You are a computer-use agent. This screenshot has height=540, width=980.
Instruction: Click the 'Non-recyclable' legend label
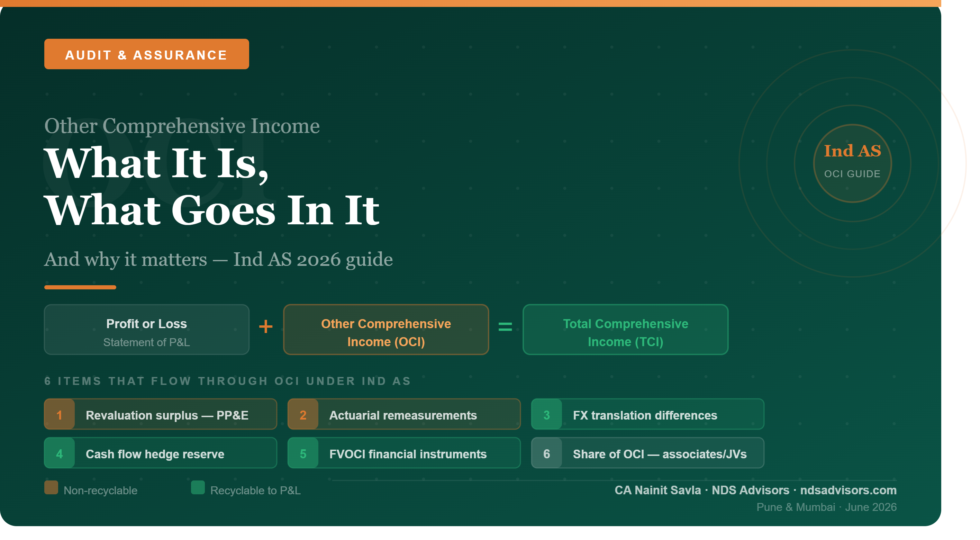point(100,490)
